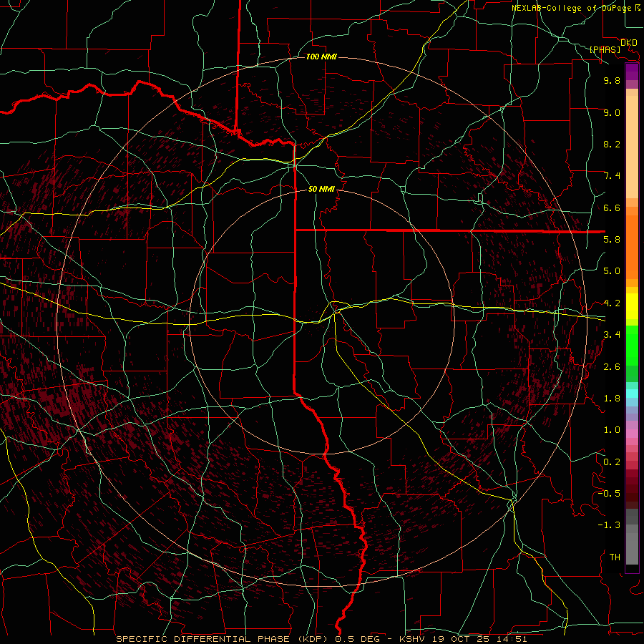Viewport: 644px width, 644px height.
Task: Click the TH threshold label
Action: 615,557
